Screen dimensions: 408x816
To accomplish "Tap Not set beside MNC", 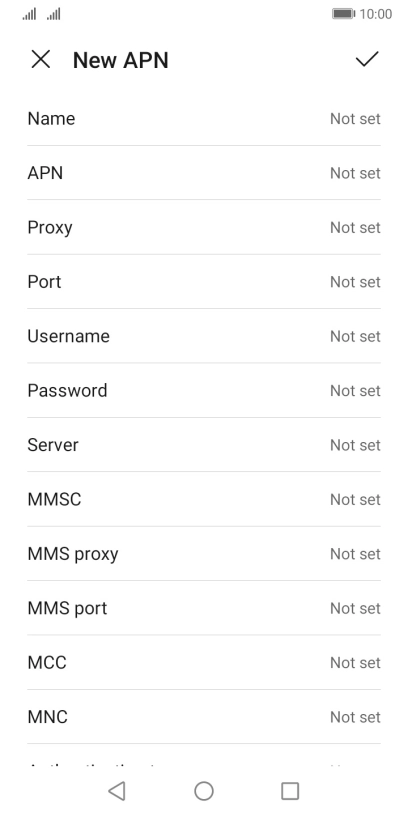I will (355, 717).
